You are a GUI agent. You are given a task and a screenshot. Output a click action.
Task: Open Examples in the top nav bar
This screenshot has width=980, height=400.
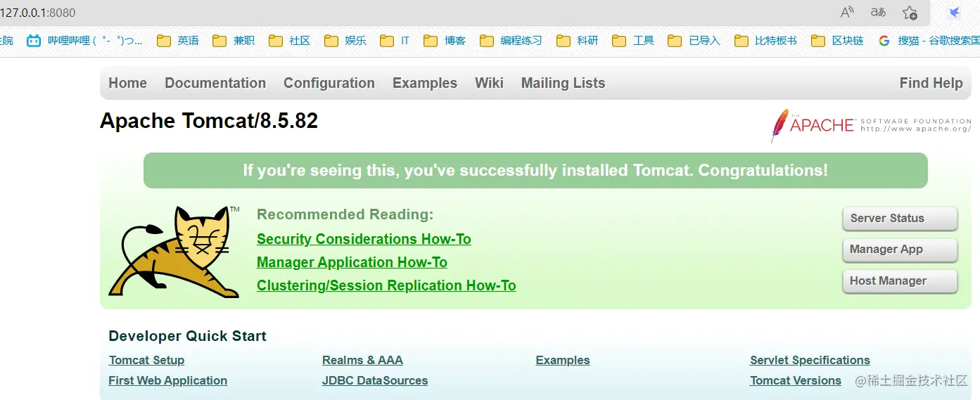(425, 83)
